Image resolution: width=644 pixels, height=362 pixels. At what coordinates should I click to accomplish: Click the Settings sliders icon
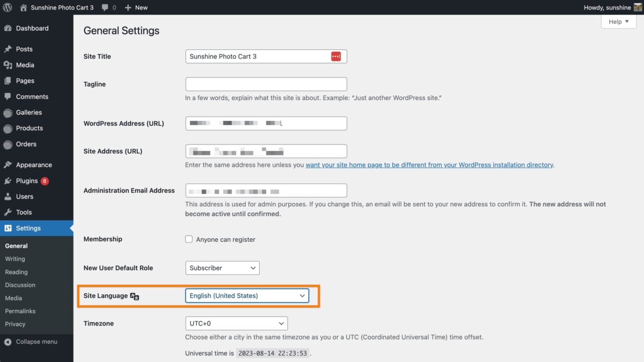tap(8, 228)
